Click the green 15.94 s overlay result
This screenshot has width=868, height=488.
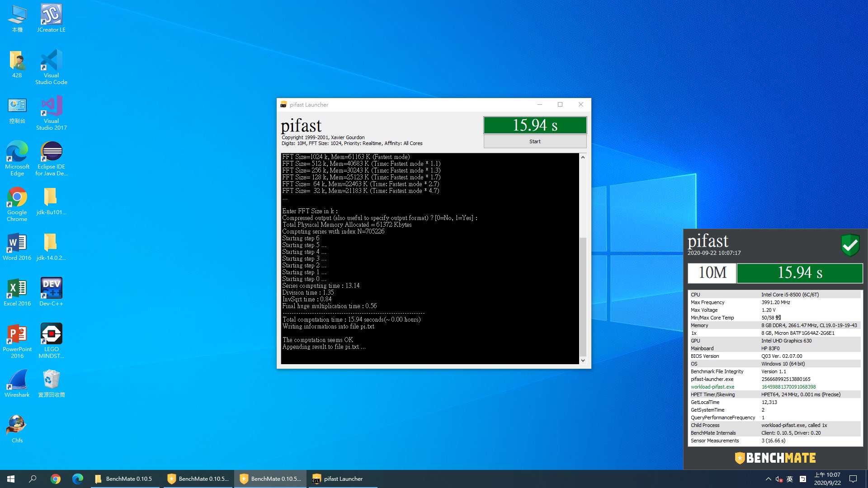pyautogui.click(x=800, y=273)
